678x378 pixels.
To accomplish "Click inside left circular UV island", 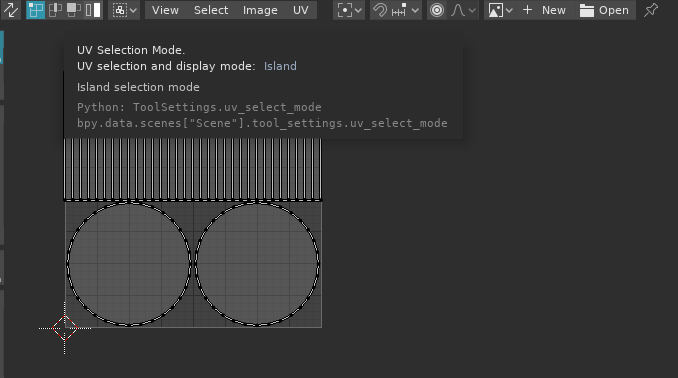I will pyautogui.click(x=129, y=263).
